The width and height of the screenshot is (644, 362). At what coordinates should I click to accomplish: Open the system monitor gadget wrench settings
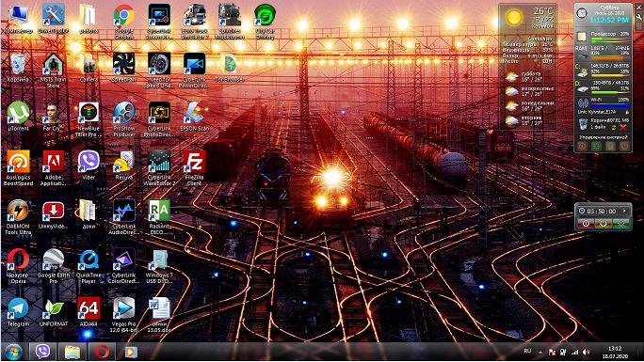tap(639, 17)
